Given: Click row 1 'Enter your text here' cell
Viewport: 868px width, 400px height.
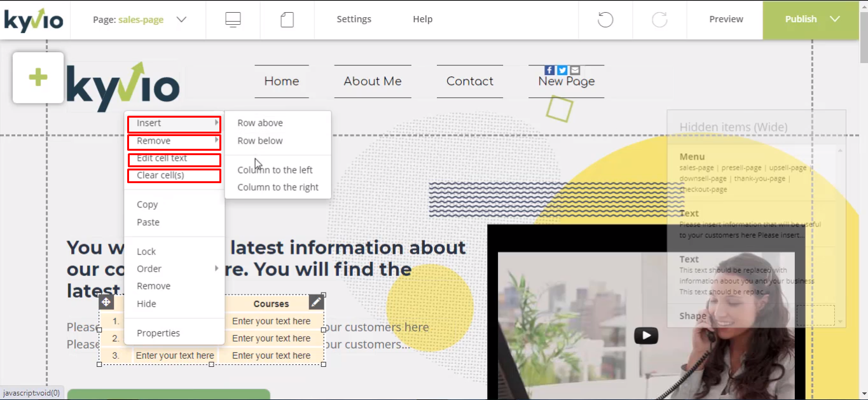Looking at the screenshot, I should tap(272, 322).
